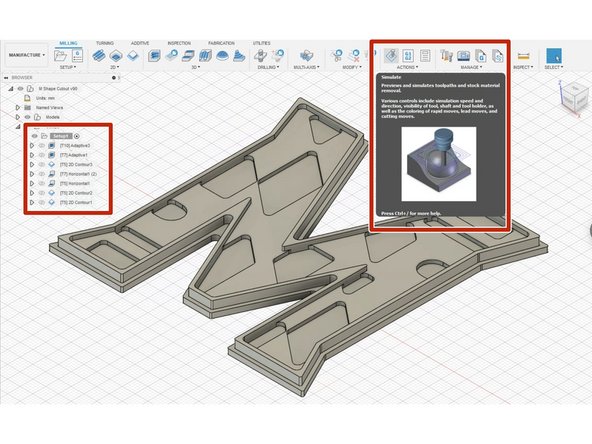Select the 3D Contour toolpath icon
The image size is (592, 444).
(x=205, y=56)
